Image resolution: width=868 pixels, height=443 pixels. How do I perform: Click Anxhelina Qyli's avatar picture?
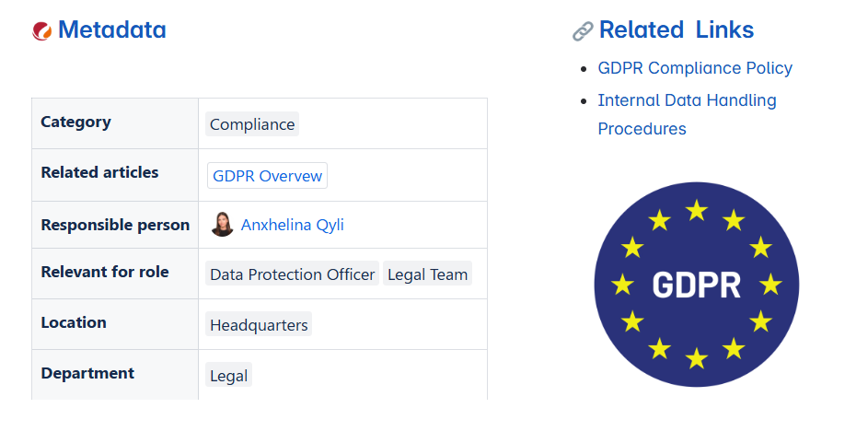pyautogui.click(x=222, y=225)
